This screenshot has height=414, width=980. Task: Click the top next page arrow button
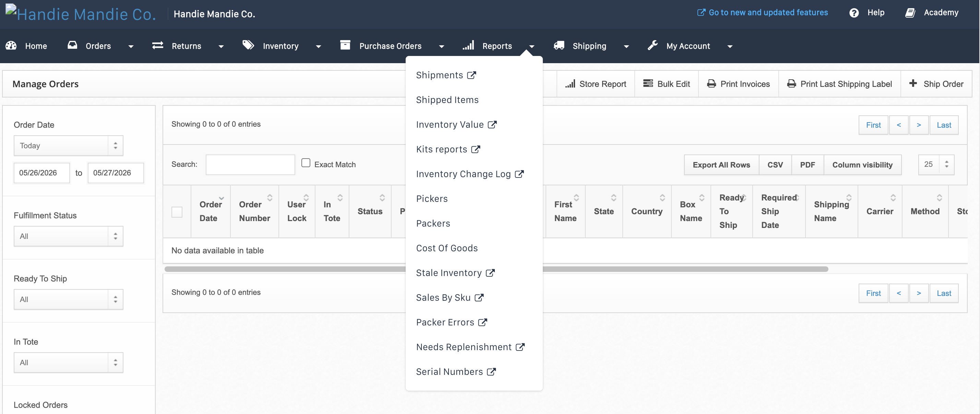tap(919, 125)
